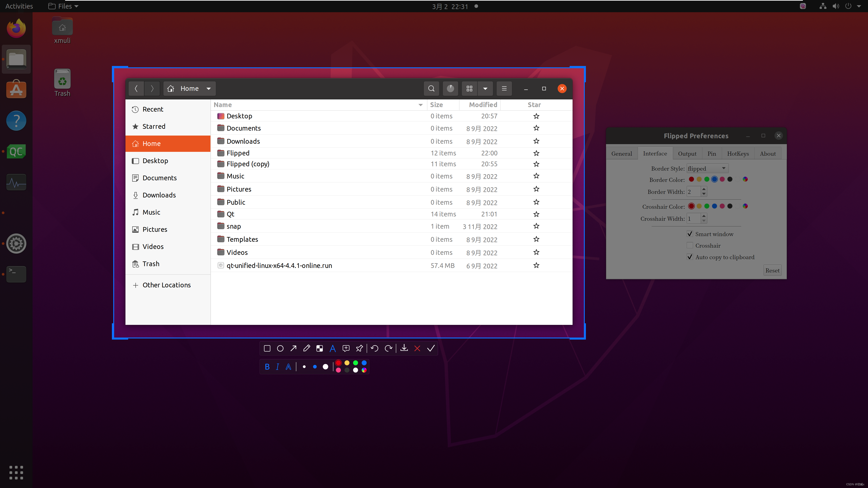Viewport: 868px width, 488px height.
Task: Select the Interface tab
Action: (655, 153)
